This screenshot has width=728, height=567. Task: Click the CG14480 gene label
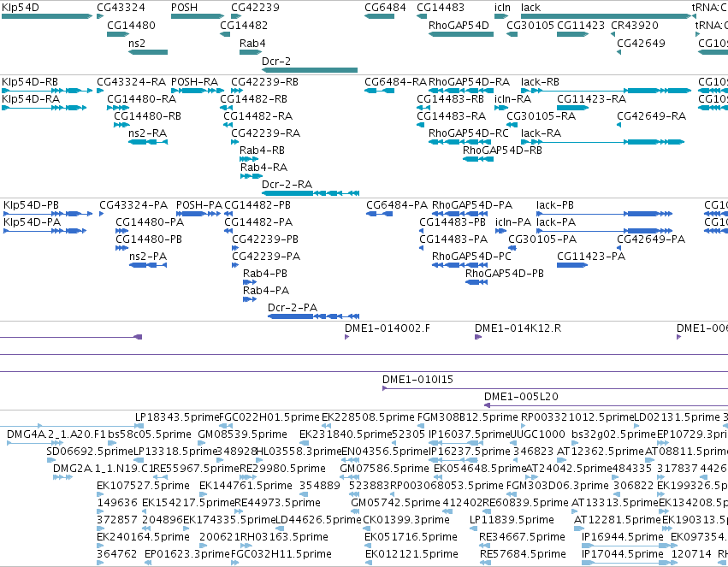132,25
